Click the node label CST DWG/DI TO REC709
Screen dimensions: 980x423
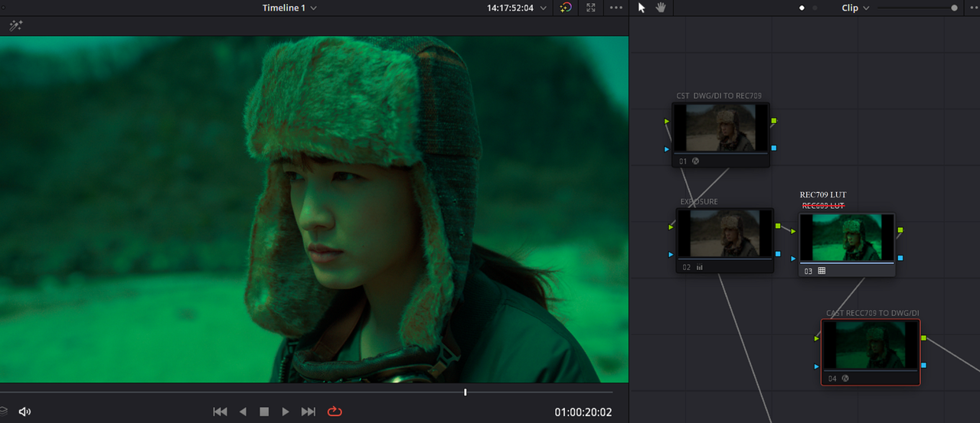coord(719,96)
